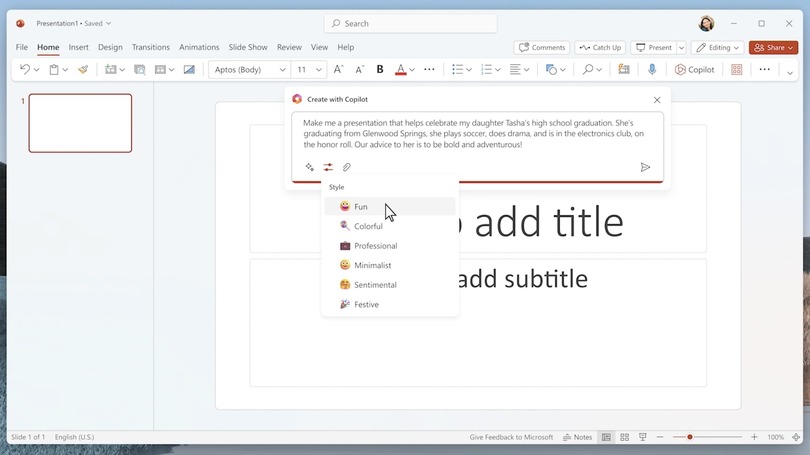Select the Format Painter icon
The image size is (810, 455).
point(83,69)
